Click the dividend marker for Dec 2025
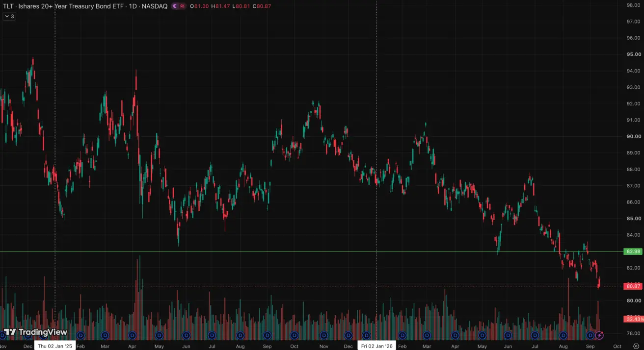The image size is (644, 350). pyautogui.click(x=348, y=335)
